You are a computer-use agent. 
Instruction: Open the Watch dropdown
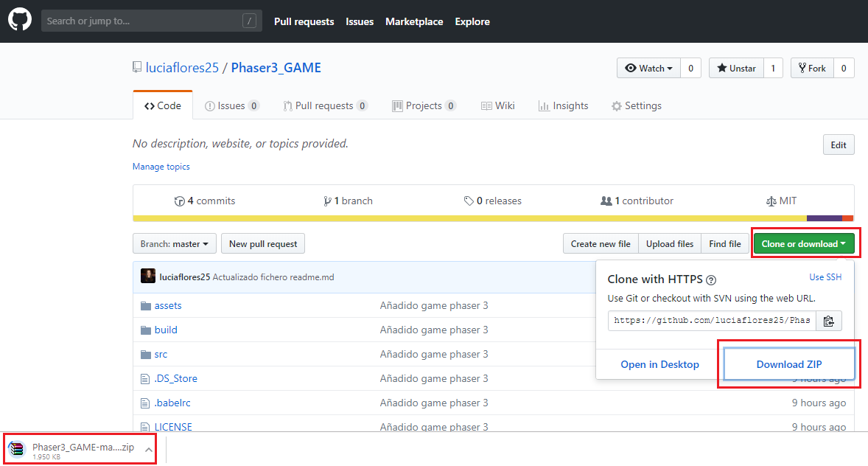tap(648, 68)
